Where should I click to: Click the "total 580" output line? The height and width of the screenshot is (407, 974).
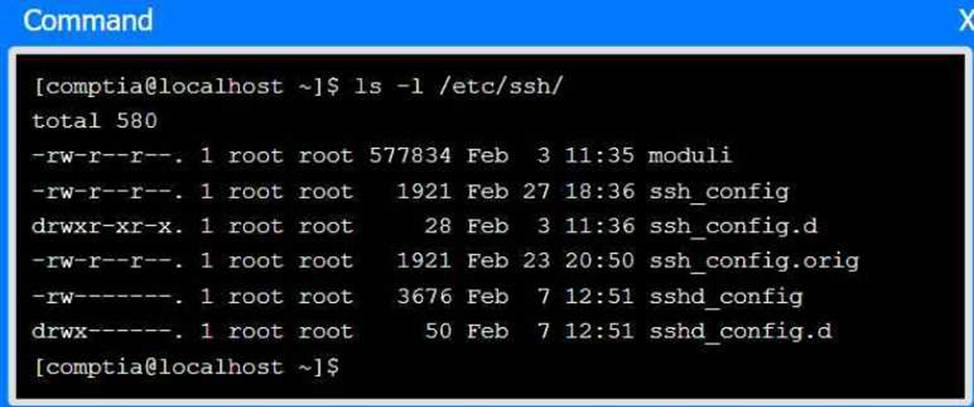(x=95, y=121)
